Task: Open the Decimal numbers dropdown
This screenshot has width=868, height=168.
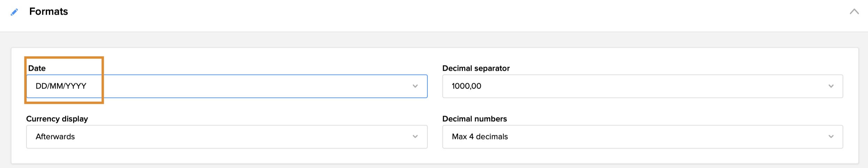Action: click(642, 137)
